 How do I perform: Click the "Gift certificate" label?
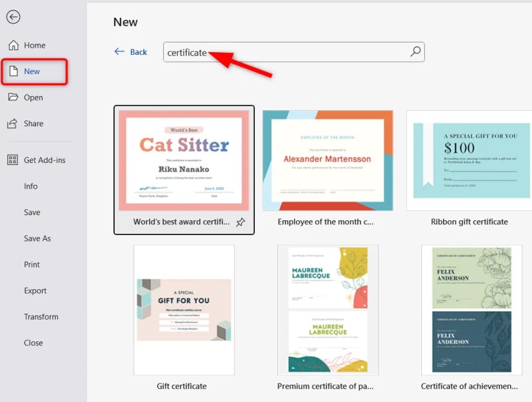pos(181,386)
